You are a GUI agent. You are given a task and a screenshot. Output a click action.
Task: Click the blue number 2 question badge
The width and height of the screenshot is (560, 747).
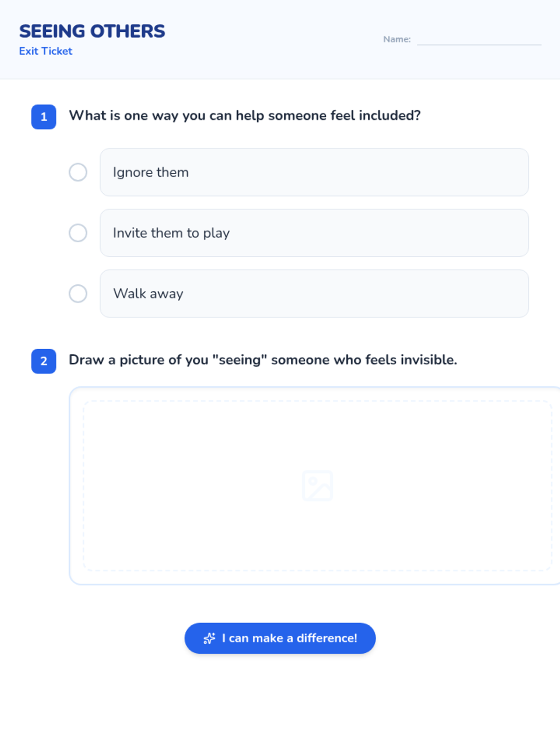click(44, 361)
